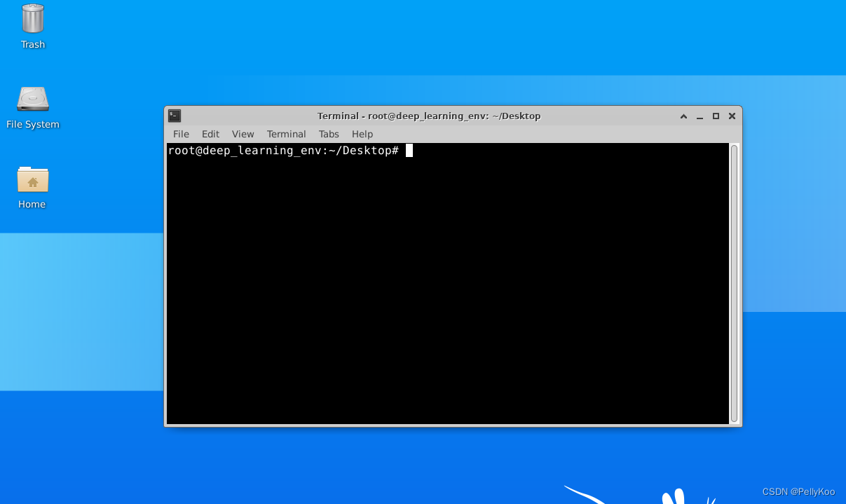Click the File System label text
Image resolution: width=846 pixels, height=504 pixels.
pos(33,124)
